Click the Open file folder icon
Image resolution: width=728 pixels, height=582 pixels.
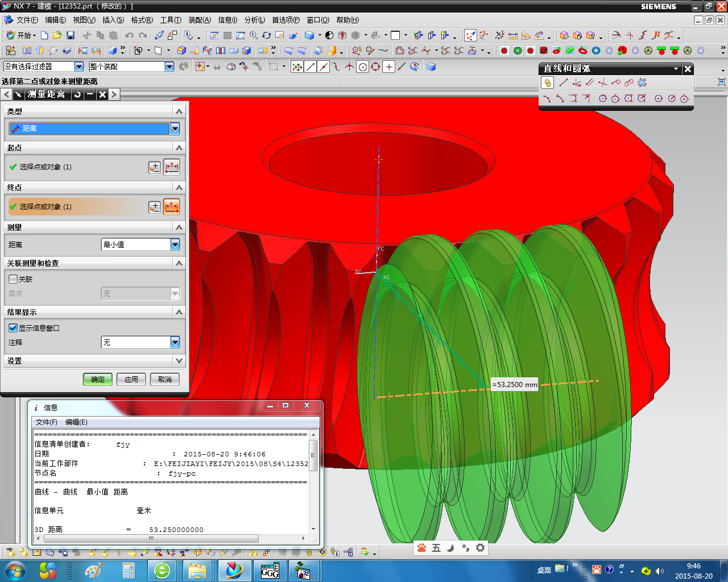pyautogui.click(x=57, y=35)
